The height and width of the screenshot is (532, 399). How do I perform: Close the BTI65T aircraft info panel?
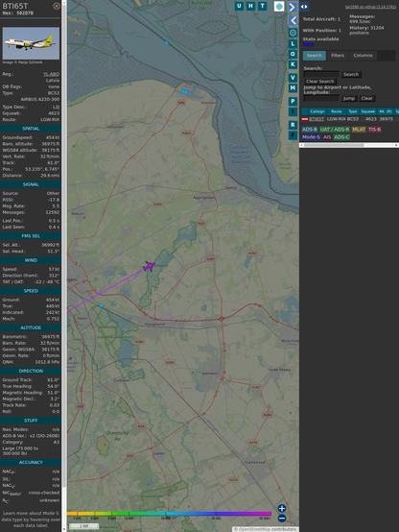[57, 6]
